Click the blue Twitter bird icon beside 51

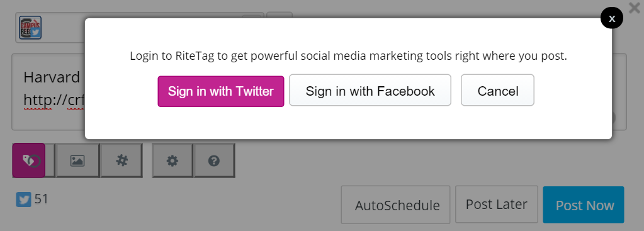pyautogui.click(x=24, y=200)
